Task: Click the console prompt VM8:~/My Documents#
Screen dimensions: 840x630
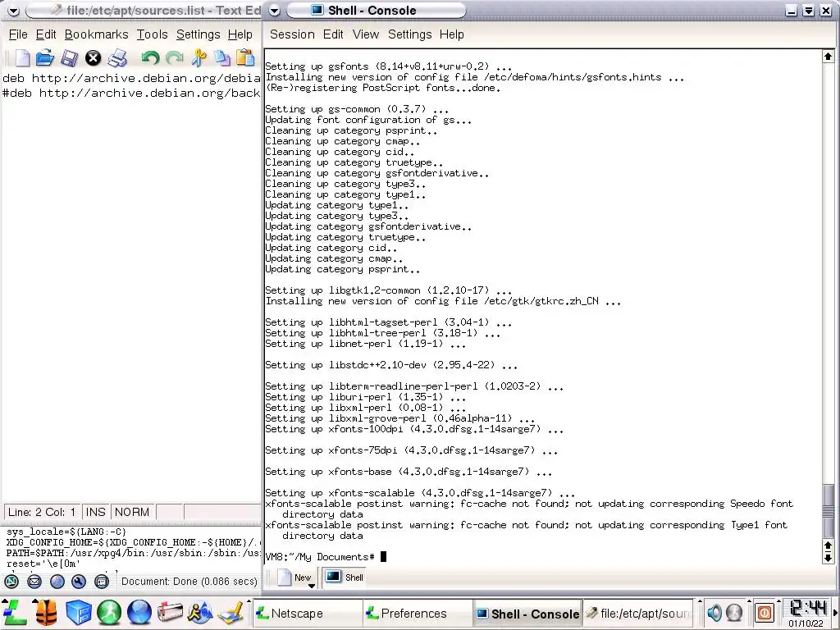Action: (320, 557)
